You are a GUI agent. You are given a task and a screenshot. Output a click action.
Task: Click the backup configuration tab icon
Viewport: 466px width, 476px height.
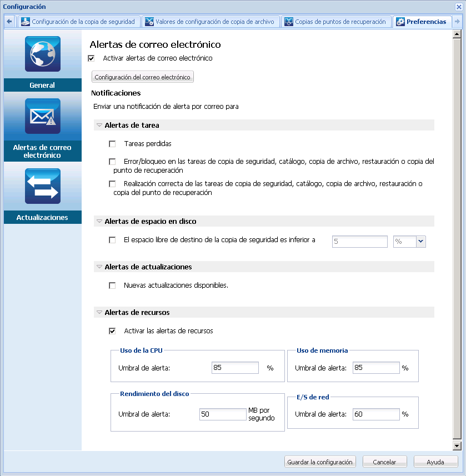click(26, 22)
